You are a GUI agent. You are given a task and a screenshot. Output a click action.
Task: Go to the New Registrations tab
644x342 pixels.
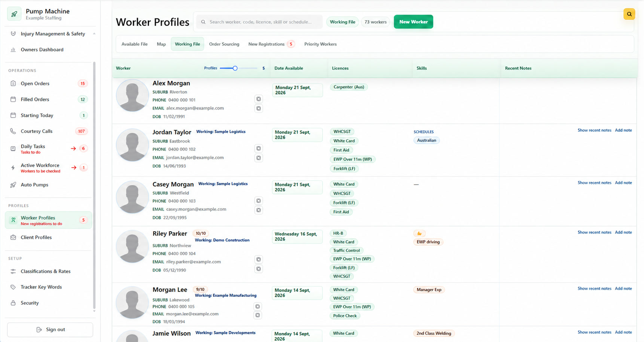[271, 44]
